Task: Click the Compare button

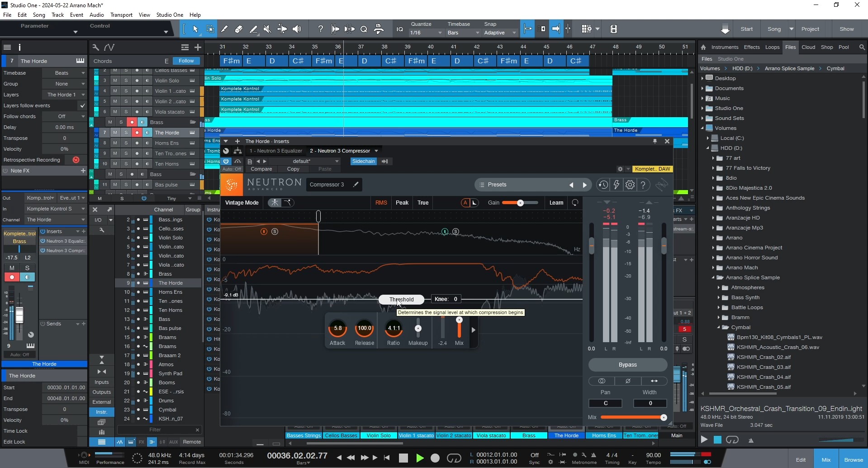Action: click(261, 169)
